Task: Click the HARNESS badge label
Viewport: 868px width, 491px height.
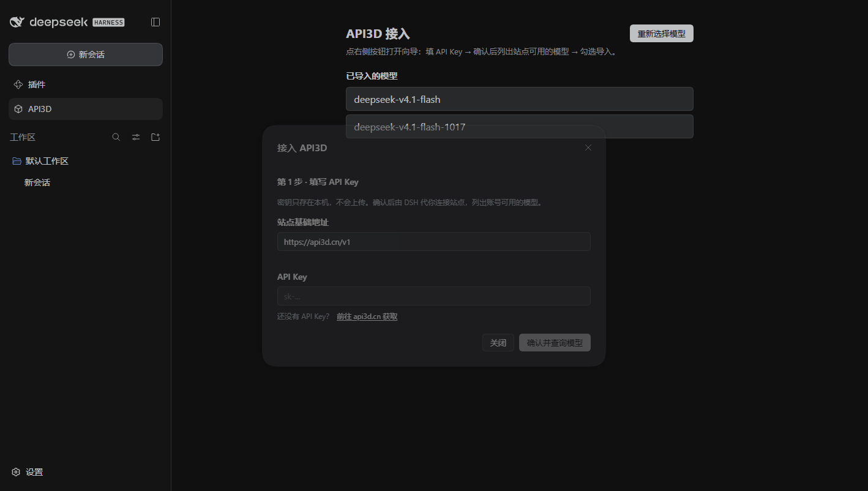Action: (x=108, y=23)
